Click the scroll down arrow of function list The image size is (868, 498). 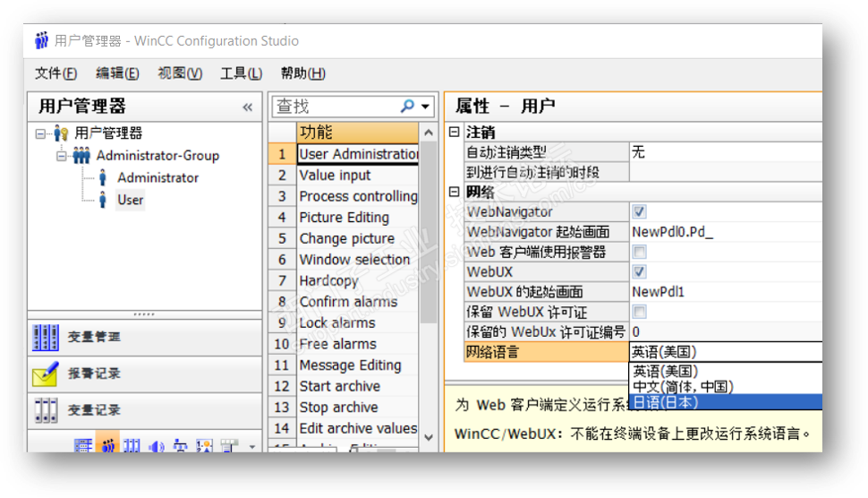click(428, 437)
